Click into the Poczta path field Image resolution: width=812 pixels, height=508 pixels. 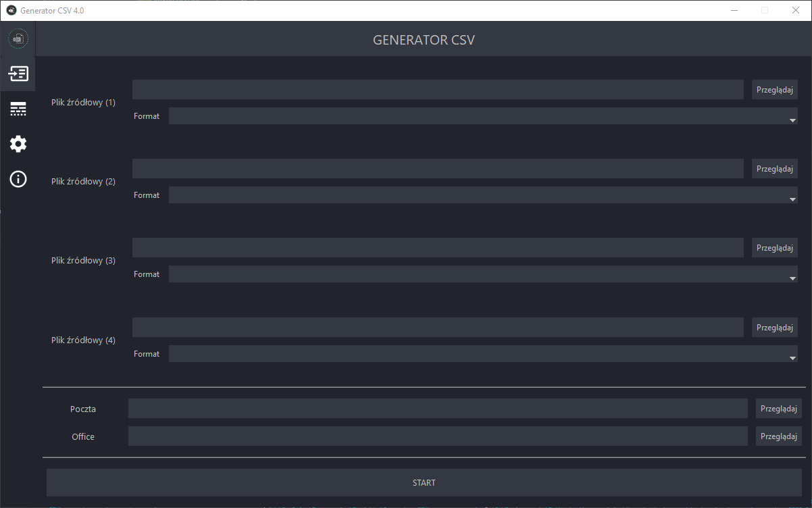coord(438,409)
